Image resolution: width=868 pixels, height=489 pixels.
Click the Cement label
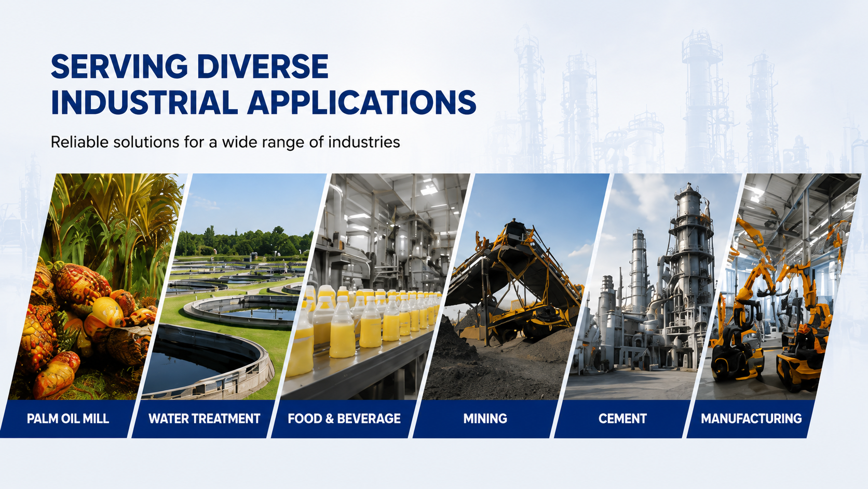622,419
